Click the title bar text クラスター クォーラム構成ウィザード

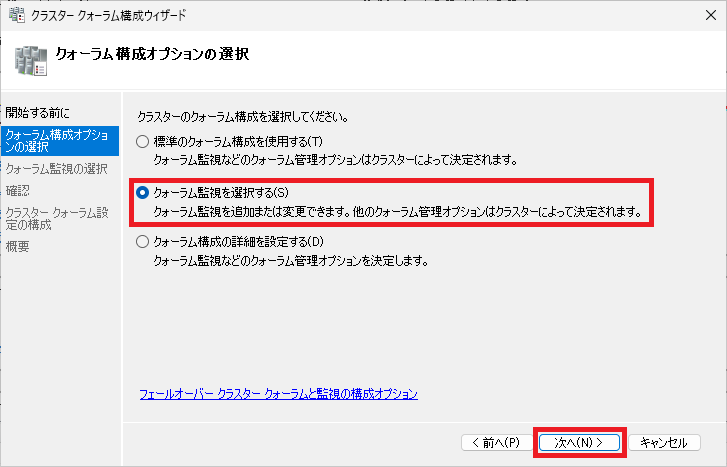tap(108, 15)
